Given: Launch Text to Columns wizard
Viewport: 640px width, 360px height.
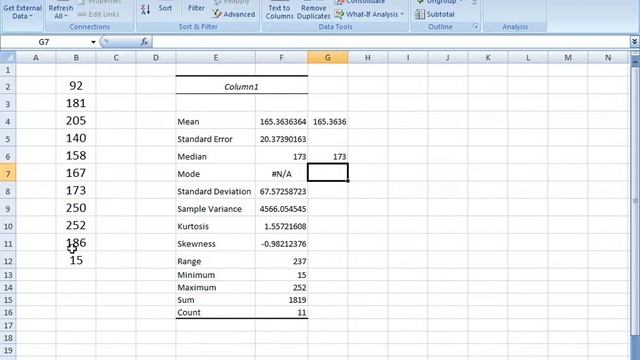Looking at the screenshot, I should pyautogui.click(x=279, y=11).
